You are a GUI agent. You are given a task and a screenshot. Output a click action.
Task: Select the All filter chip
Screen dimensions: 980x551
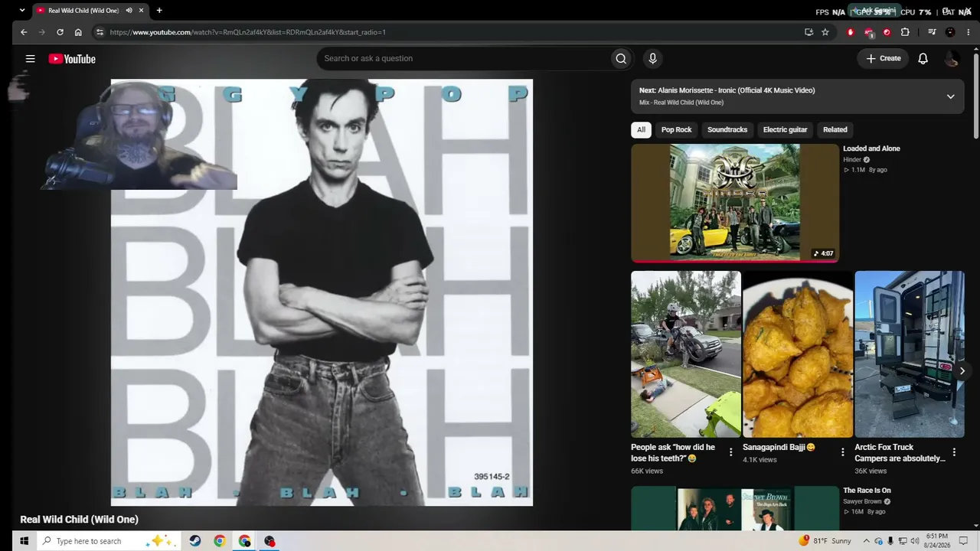pyautogui.click(x=641, y=129)
